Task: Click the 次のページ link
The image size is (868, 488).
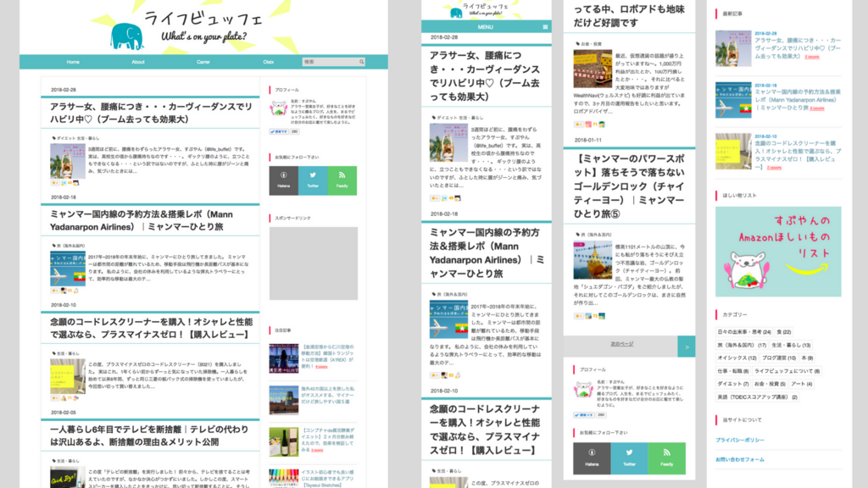Action: (x=621, y=344)
